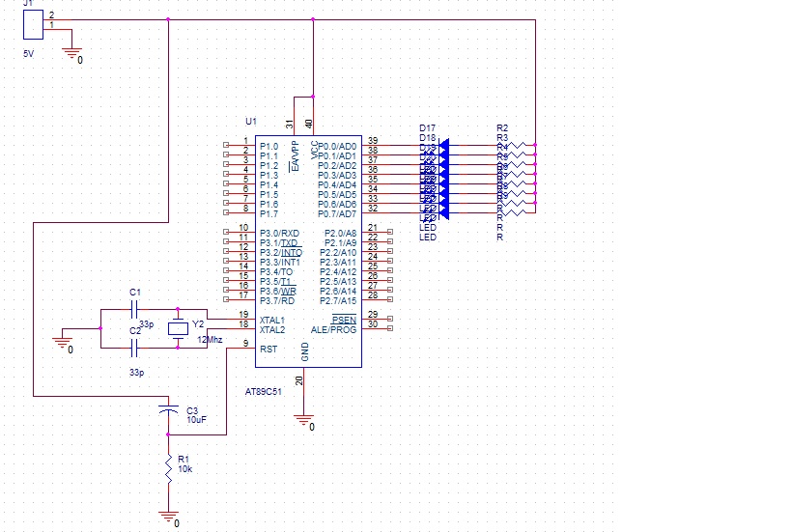Click the P0.7/AD7 pin label
791x532 pixels.
coord(337,213)
